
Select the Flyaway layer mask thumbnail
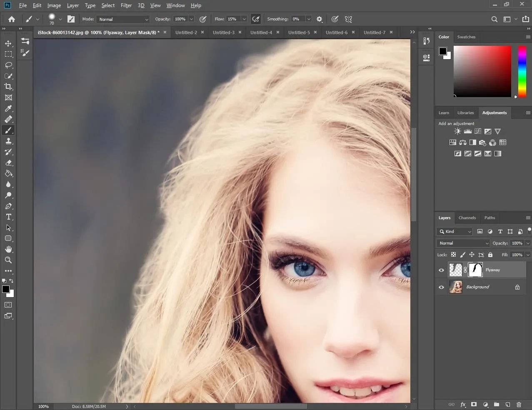475,270
